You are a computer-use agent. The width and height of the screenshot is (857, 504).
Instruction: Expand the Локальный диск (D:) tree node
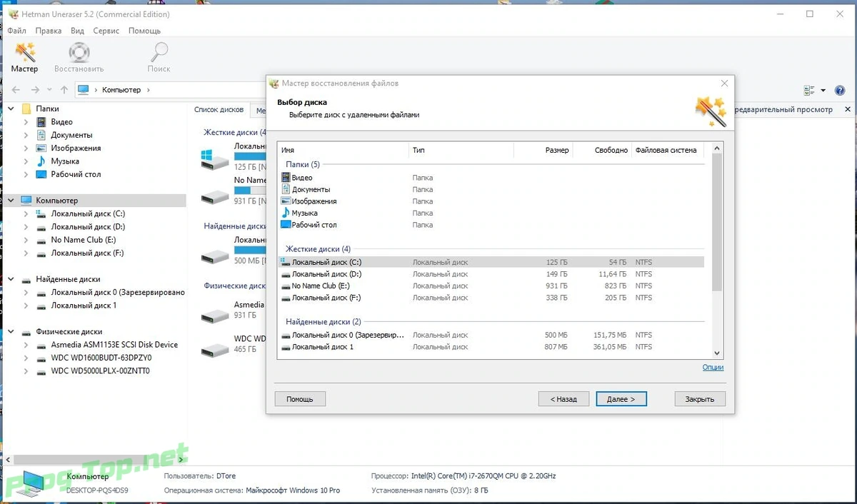click(26, 227)
